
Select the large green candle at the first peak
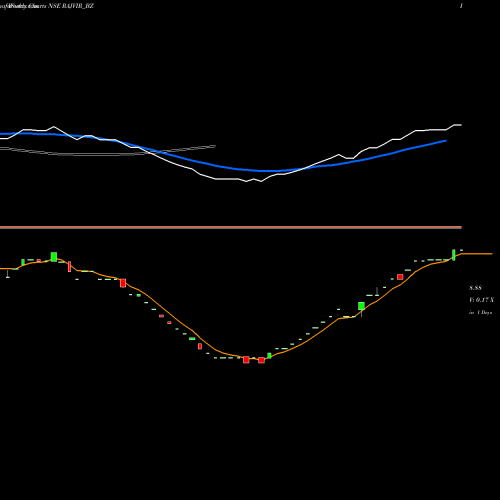tap(54, 257)
